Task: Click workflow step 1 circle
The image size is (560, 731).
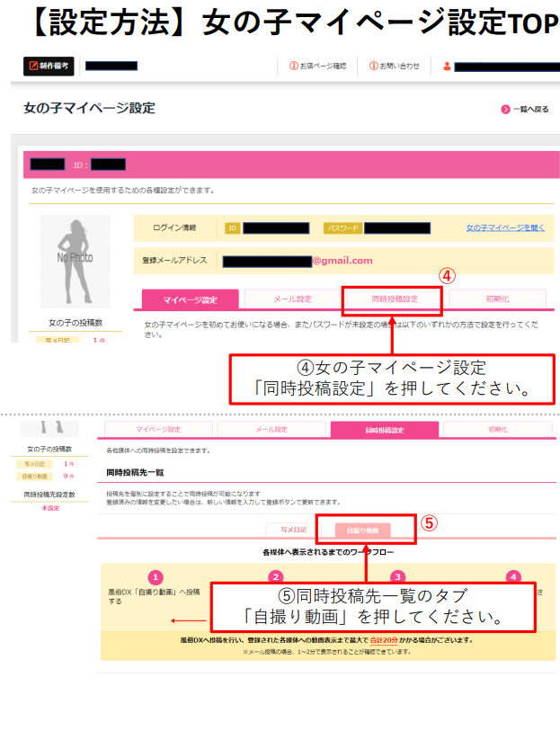Action: click(x=156, y=577)
